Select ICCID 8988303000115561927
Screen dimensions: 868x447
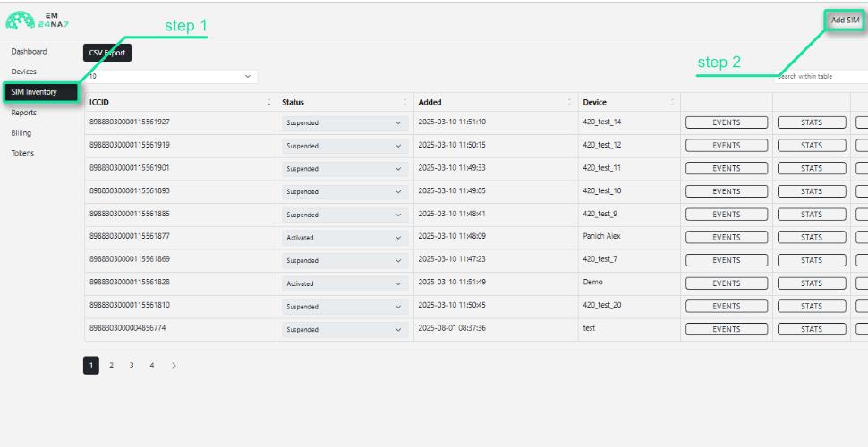(x=130, y=122)
